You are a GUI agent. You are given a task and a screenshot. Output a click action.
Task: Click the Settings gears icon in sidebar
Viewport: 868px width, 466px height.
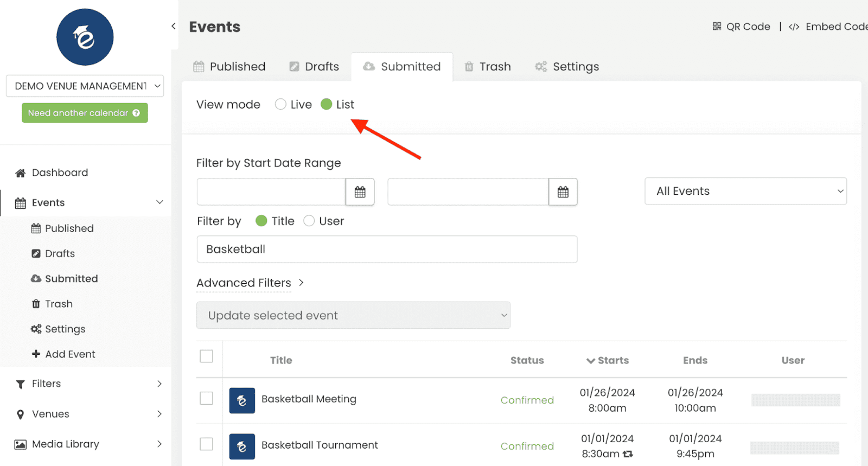coord(36,329)
